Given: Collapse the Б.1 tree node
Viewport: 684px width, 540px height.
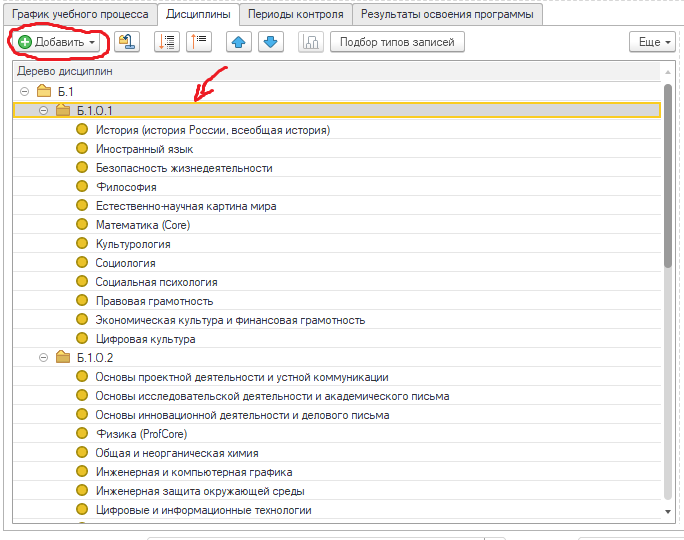Looking at the screenshot, I should tap(24, 92).
